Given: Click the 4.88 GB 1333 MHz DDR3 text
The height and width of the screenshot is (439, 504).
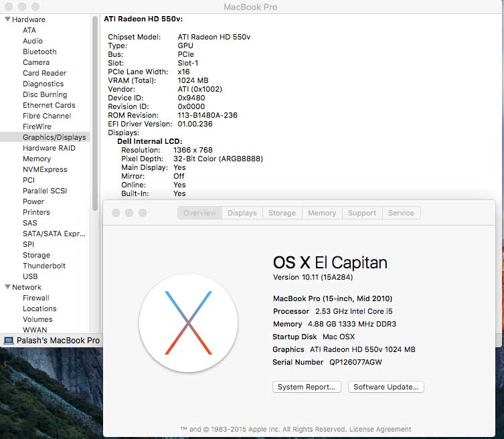Looking at the screenshot, I should pyautogui.click(x=352, y=324).
